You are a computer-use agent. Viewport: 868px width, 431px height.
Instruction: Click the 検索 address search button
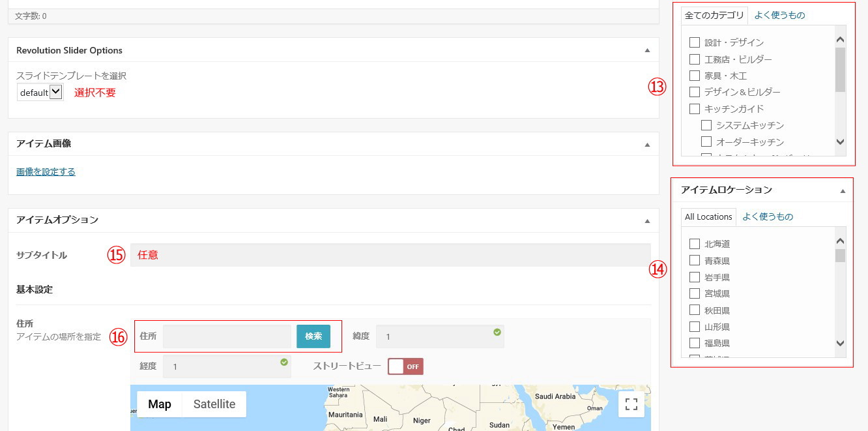click(313, 336)
